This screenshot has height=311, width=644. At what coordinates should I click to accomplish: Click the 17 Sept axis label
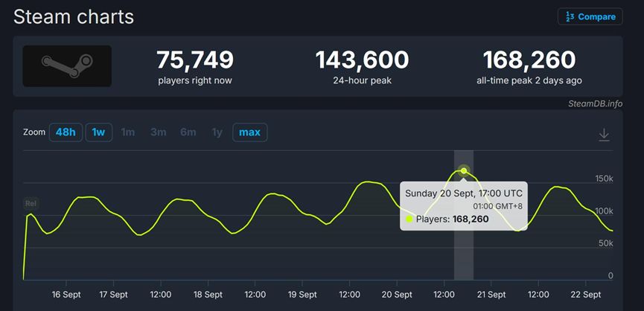click(113, 295)
